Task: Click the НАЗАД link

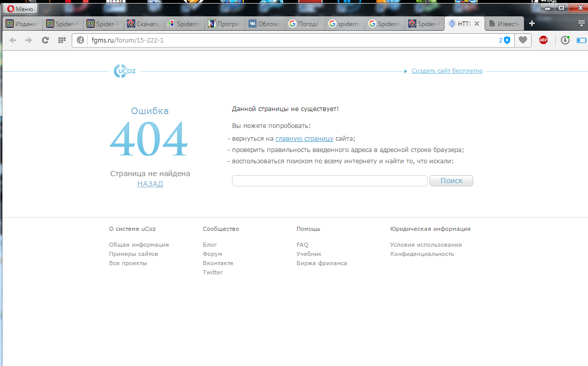Action: coord(150,184)
